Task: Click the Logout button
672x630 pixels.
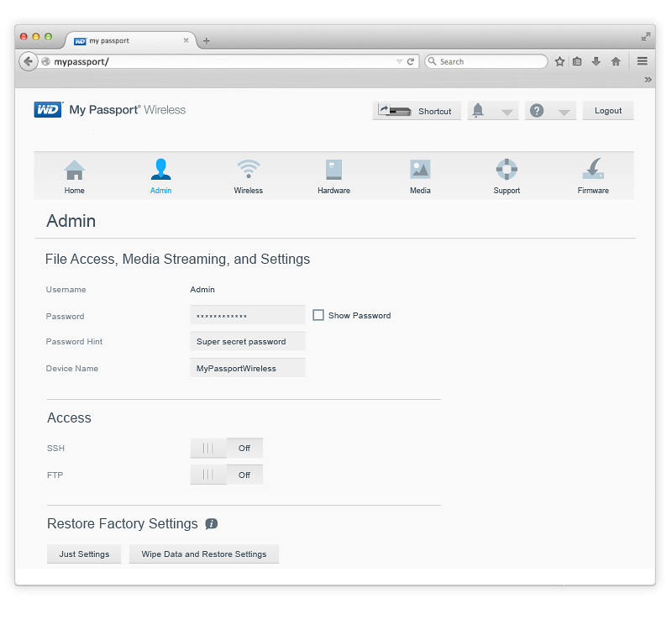Action: (608, 111)
